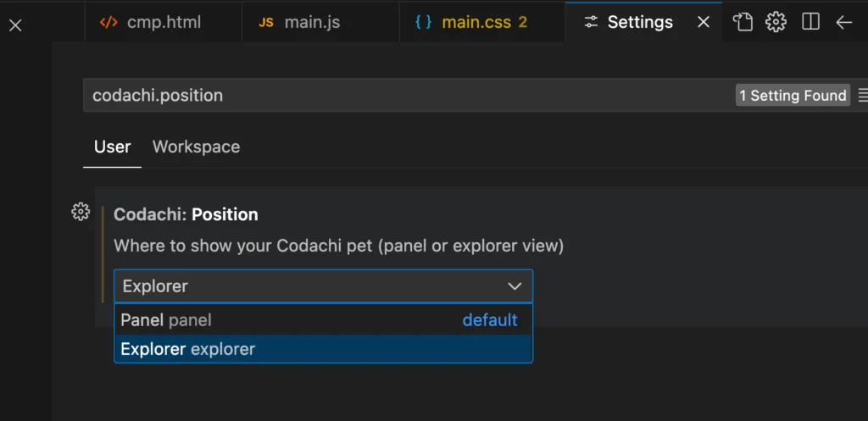Click the gear icon in editor toolbar
The width and height of the screenshot is (868, 421).
pos(776,22)
